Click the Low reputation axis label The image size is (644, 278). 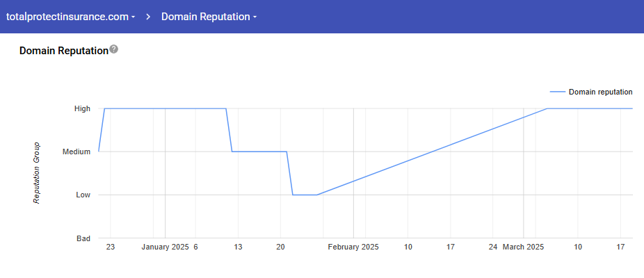pos(83,195)
